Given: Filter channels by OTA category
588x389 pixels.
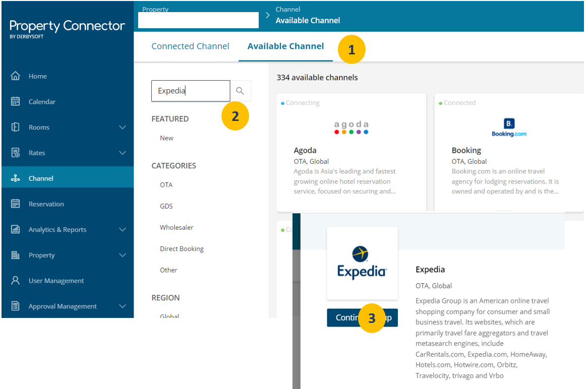Looking at the screenshot, I should 166,185.
